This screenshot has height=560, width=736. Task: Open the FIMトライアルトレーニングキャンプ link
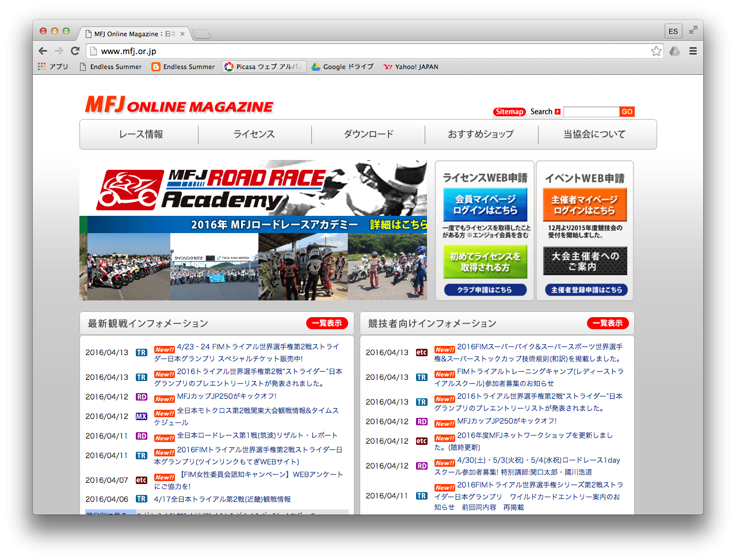tap(529, 377)
